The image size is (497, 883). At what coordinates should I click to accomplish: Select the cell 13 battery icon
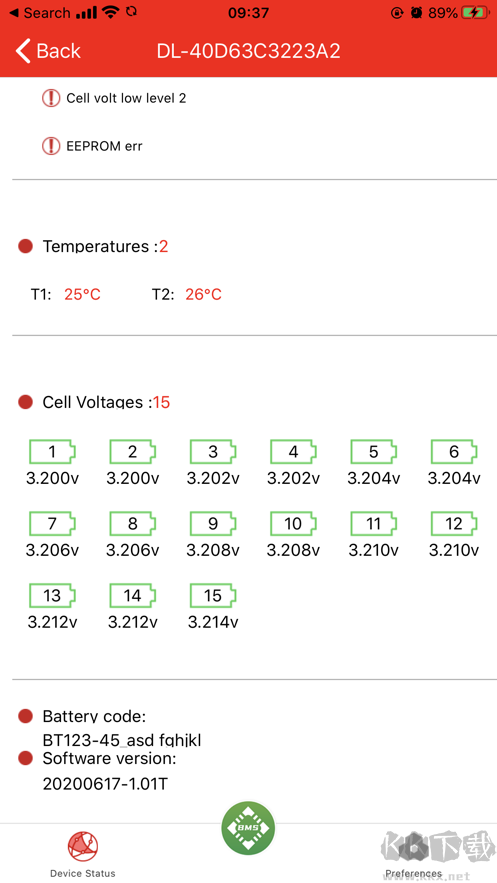[52, 596]
